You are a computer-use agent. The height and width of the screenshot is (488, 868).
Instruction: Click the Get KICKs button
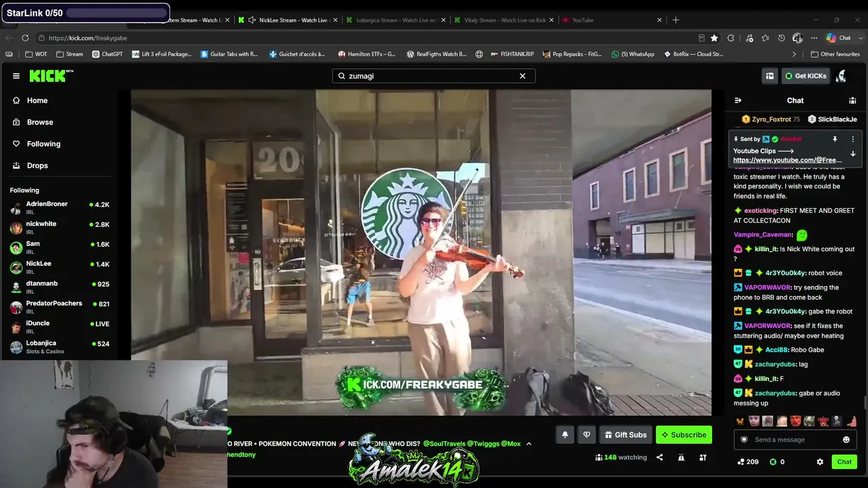coord(806,76)
